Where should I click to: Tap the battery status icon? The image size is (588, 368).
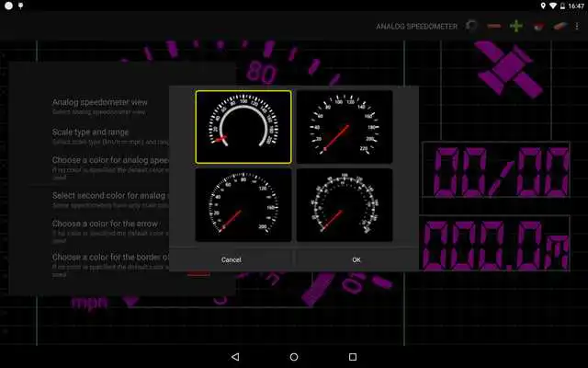coord(562,6)
